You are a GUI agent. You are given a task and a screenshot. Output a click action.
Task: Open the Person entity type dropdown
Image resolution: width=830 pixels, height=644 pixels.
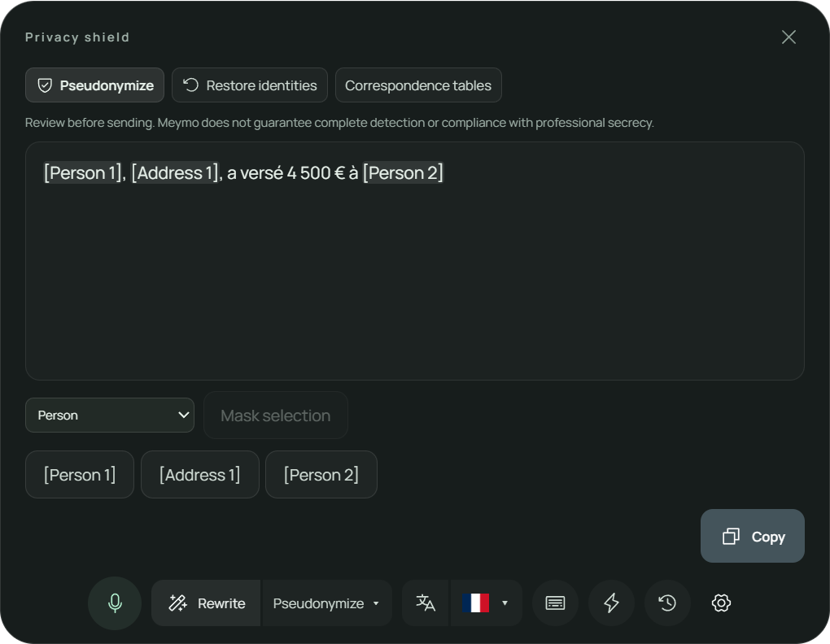110,415
